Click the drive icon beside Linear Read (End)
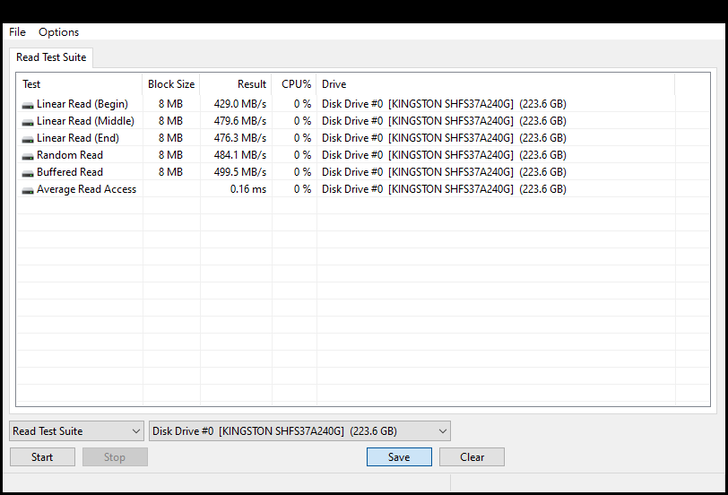The width and height of the screenshot is (728, 495). click(x=28, y=139)
